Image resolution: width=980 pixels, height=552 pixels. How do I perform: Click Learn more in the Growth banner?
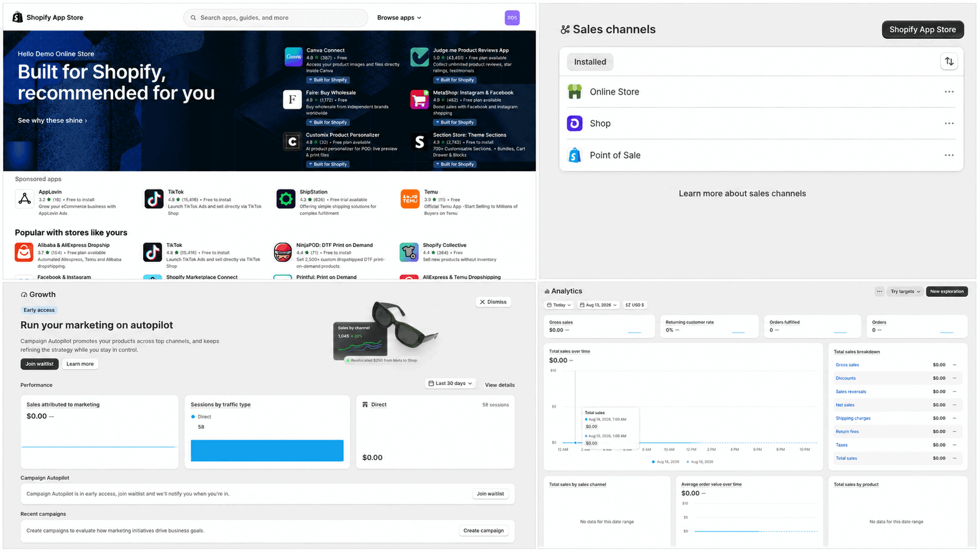[x=80, y=364]
